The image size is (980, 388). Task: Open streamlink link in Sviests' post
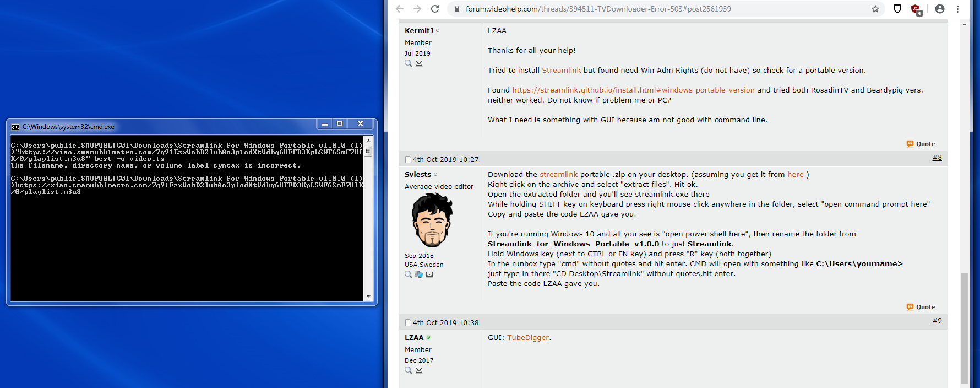tap(559, 175)
